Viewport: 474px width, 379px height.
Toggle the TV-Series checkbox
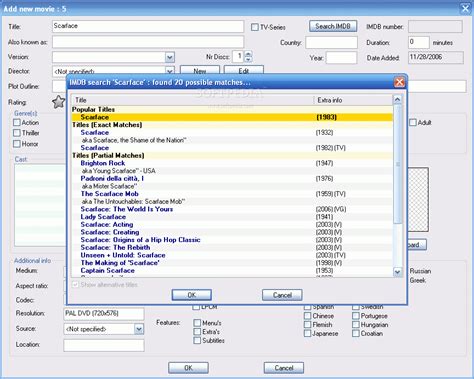coord(255,27)
